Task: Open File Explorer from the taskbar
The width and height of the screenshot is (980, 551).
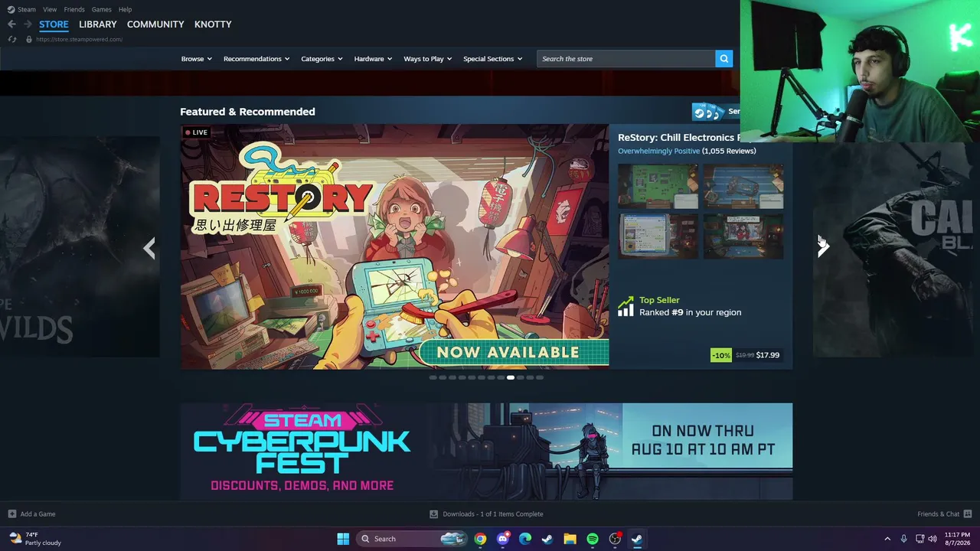Action: pos(570,539)
